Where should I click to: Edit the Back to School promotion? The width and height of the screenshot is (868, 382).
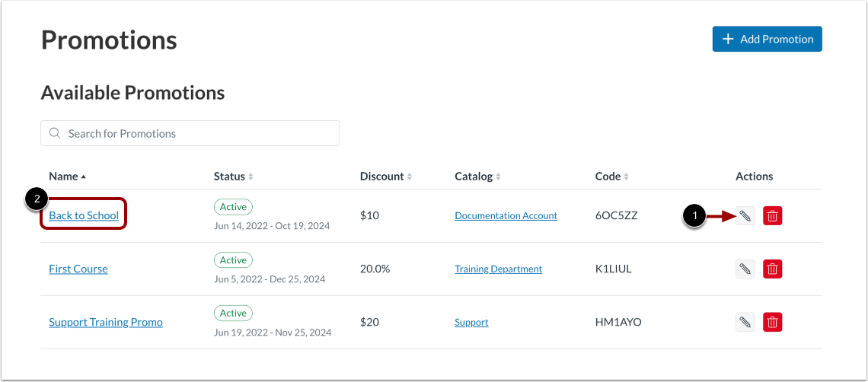(x=745, y=216)
